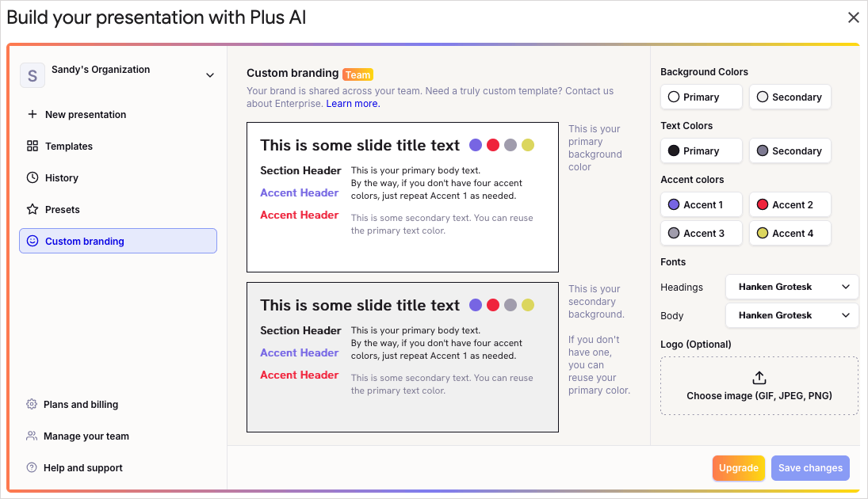Click red Accent Header in bottom preview
Viewport: 868px width, 499px height.
(x=300, y=375)
